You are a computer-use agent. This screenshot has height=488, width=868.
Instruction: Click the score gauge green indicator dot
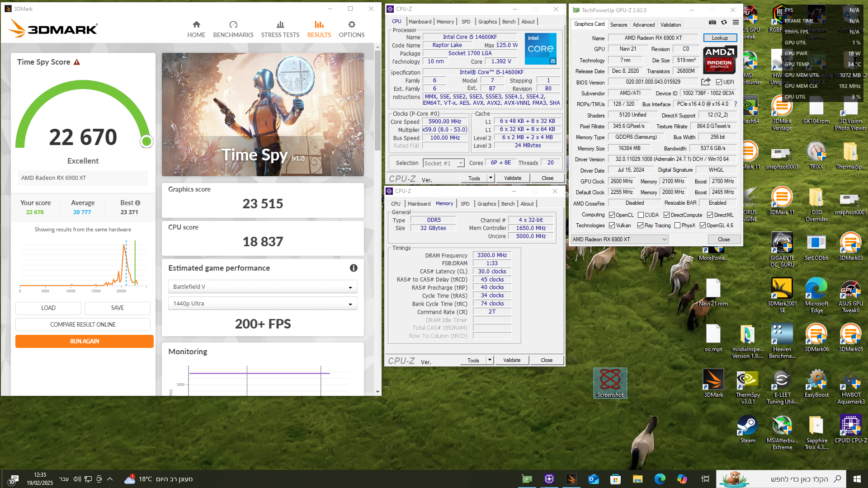pyautogui.click(x=146, y=141)
